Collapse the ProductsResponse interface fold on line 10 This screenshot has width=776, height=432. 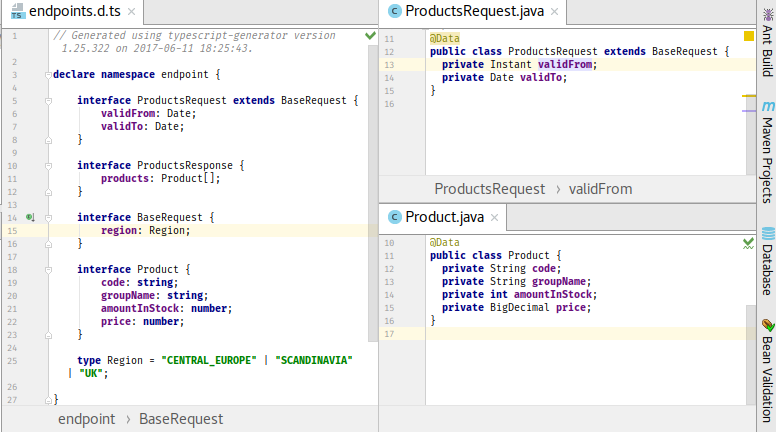coord(48,166)
